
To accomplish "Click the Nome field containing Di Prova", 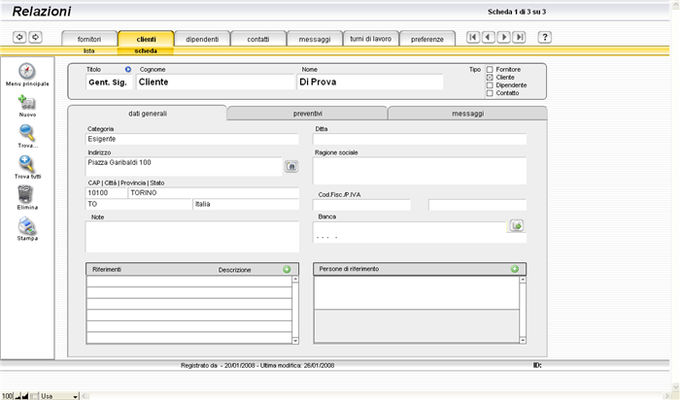I will coord(370,82).
